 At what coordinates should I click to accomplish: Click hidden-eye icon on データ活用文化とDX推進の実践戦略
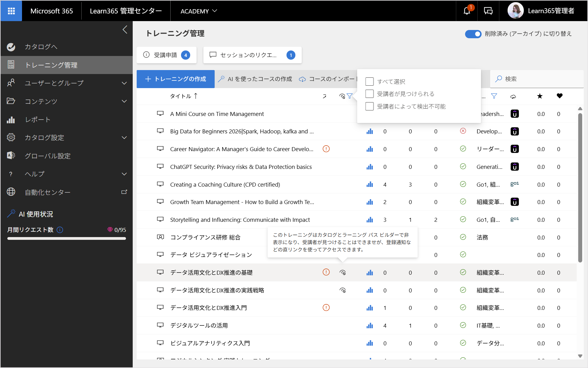[x=342, y=290]
